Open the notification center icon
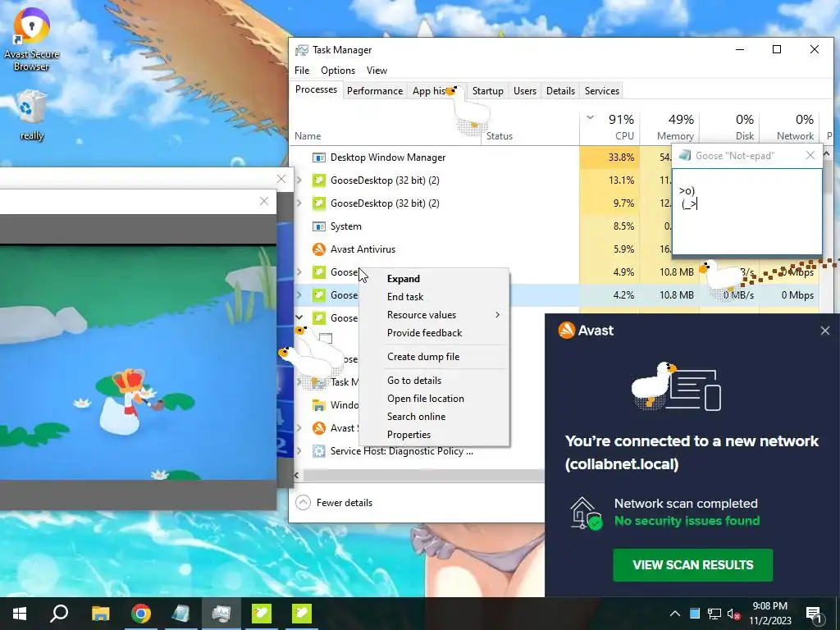 coord(814,614)
